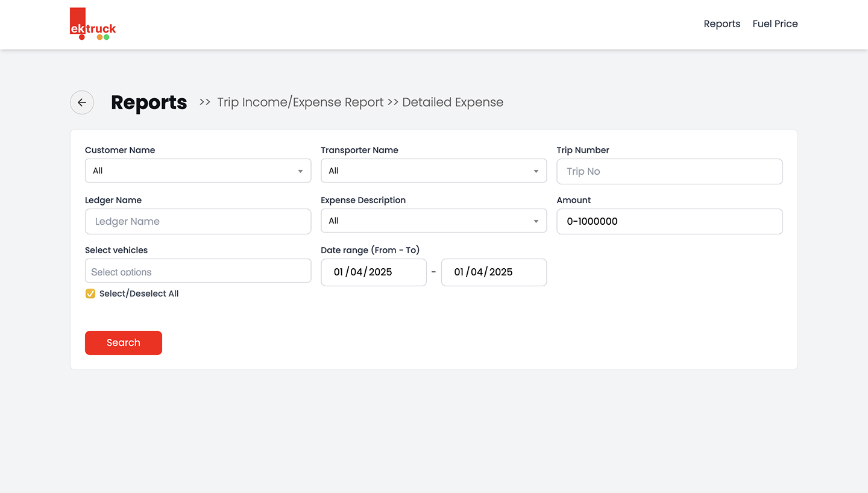This screenshot has height=493, width=868.
Task: Expand the Transporter Name dropdown
Action: click(433, 171)
